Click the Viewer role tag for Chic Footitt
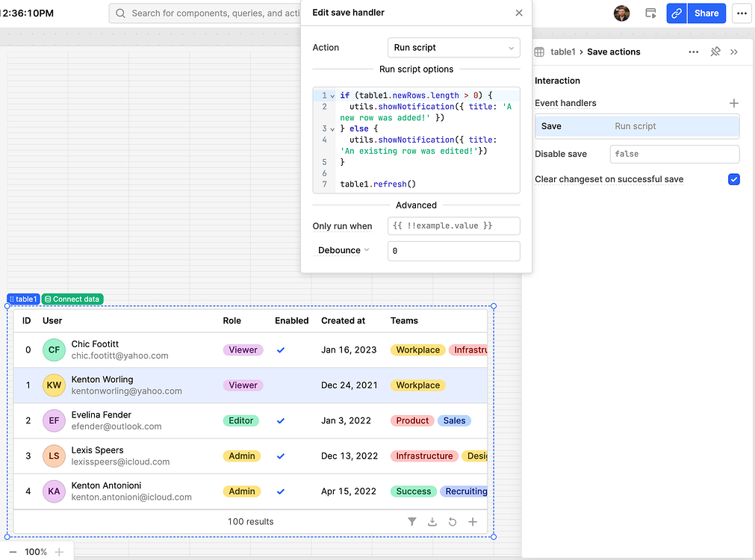The height and width of the screenshot is (560, 755). [243, 350]
